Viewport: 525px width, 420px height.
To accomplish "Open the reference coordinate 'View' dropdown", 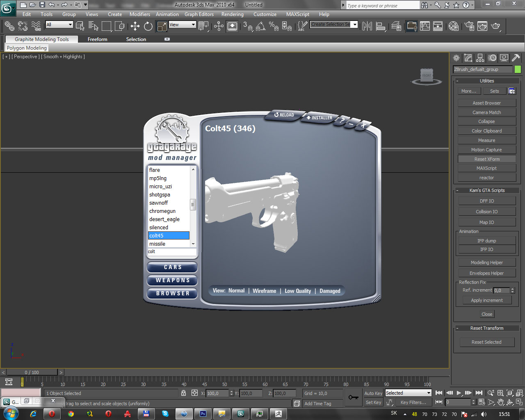I will (182, 25).
